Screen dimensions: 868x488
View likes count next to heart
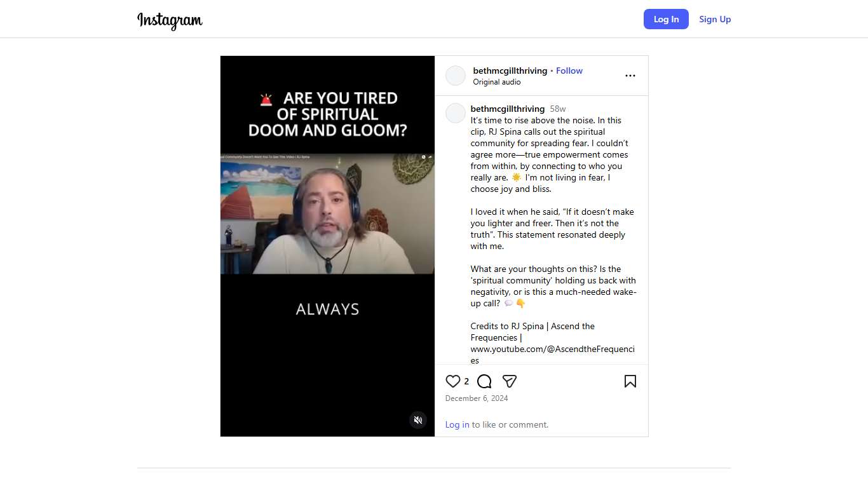coord(466,381)
